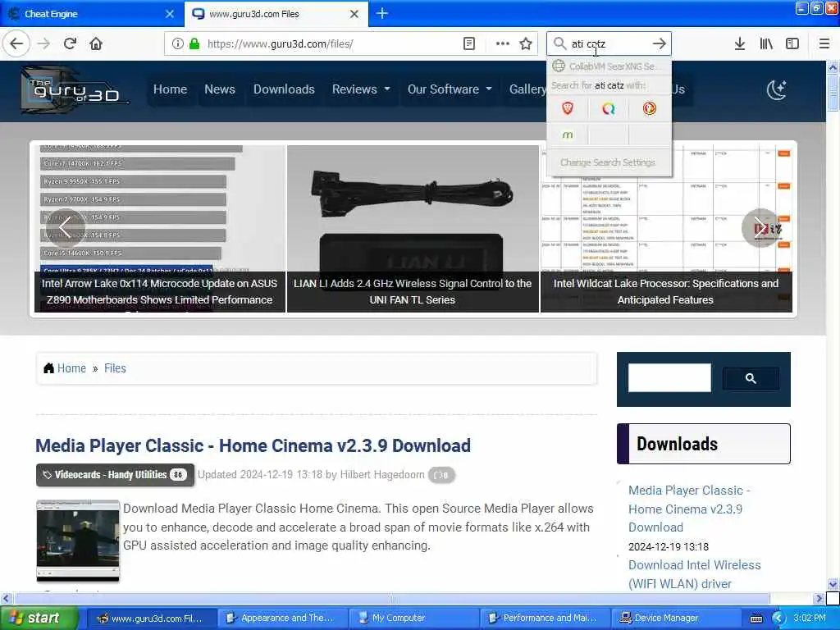
Task: Open the Downloads arrow toolbar icon
Action: (740, 44)
